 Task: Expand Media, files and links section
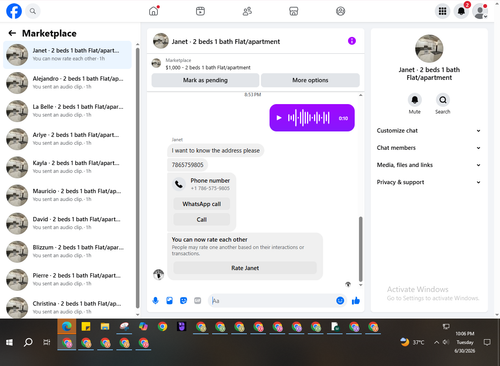click(x=429, y=165)
